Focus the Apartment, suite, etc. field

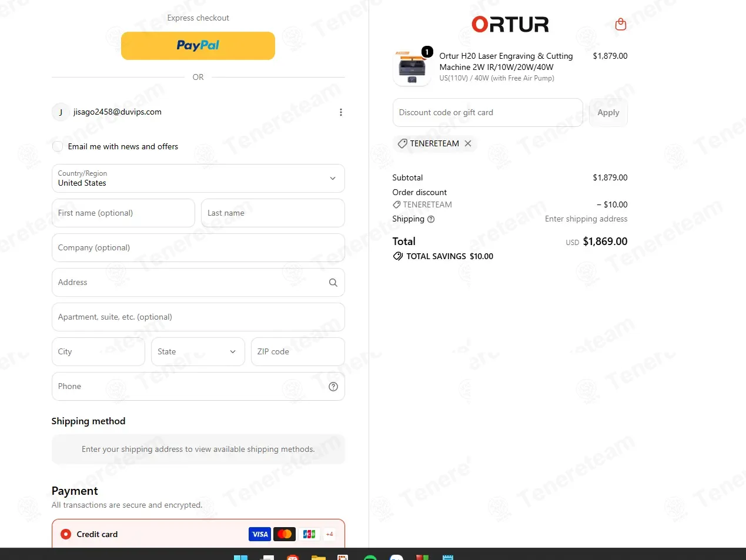tap(198, 317)
